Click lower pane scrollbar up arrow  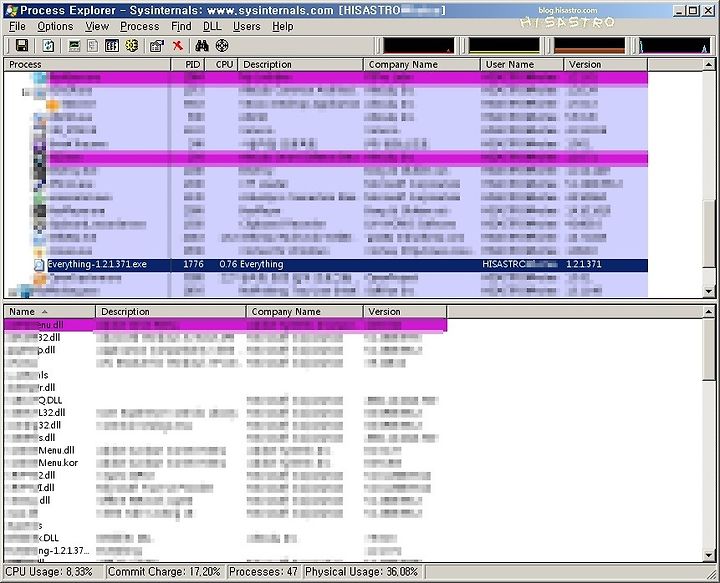click(x=709, y=312)
